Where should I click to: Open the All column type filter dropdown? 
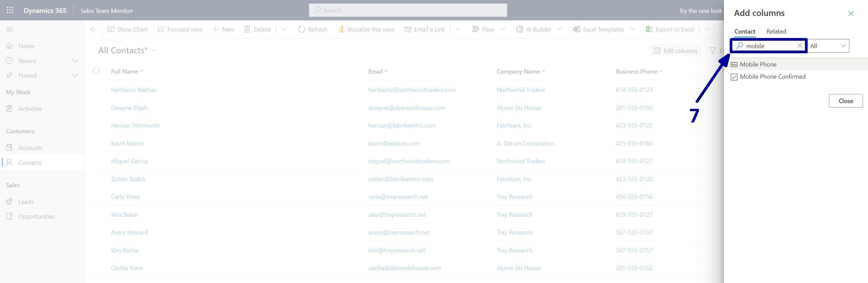click(x=828, y=46)
